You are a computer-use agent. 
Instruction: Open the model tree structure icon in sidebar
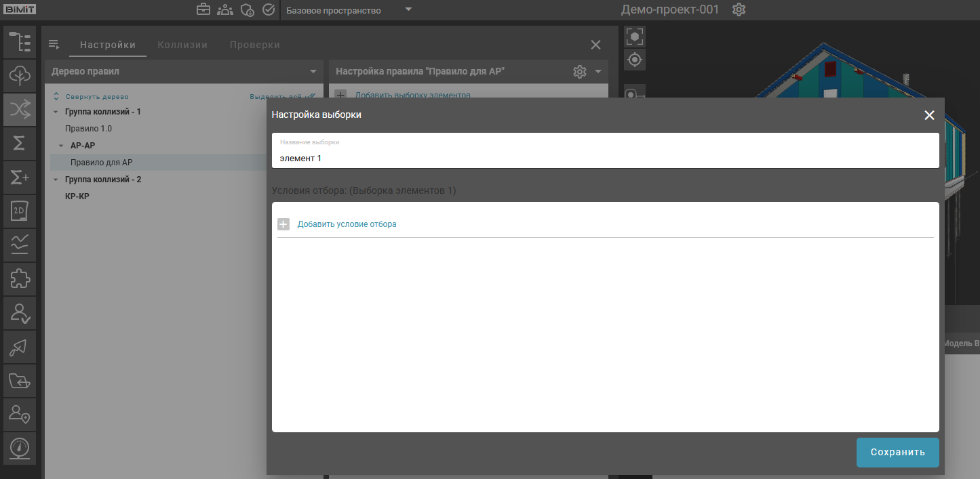20,41
